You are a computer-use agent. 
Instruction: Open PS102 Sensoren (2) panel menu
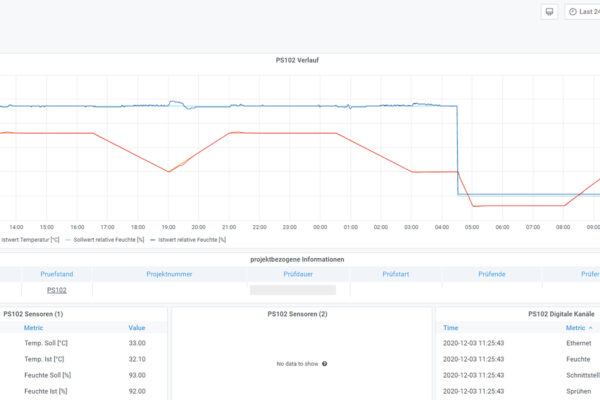[x=297, y=314]
